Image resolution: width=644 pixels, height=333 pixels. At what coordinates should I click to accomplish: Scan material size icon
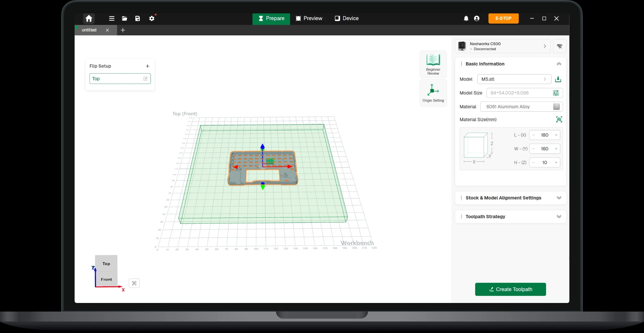pyautogui.click(x=559, y=119)
